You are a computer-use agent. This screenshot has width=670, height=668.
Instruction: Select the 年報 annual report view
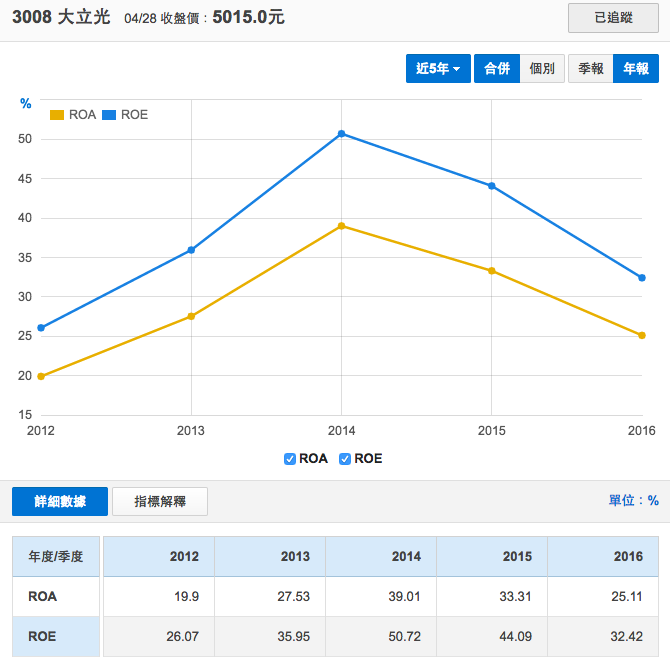(636, 69)
